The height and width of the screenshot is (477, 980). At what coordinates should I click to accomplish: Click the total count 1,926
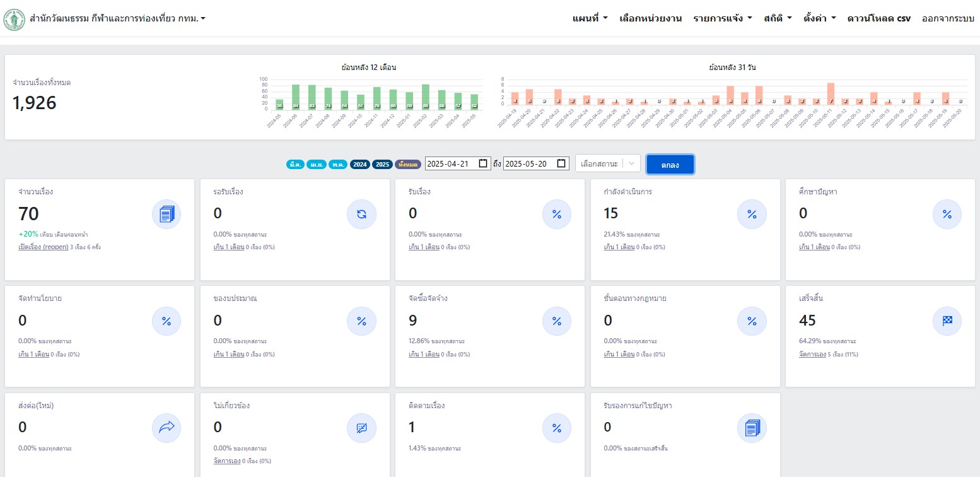[35, 103]
